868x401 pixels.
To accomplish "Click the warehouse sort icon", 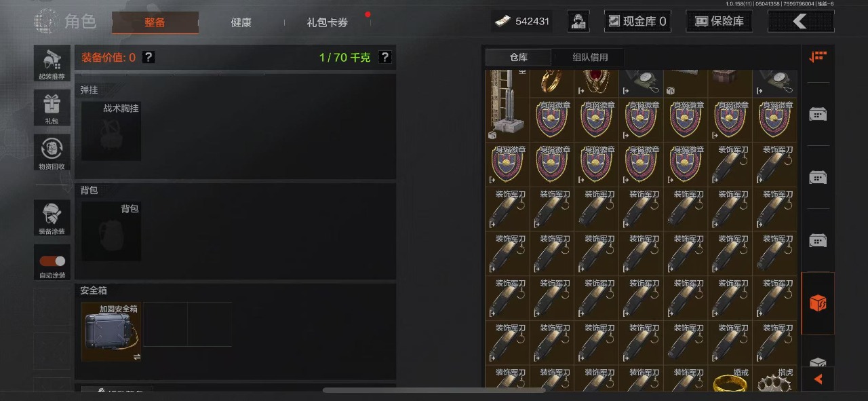I will click(818, 57).
